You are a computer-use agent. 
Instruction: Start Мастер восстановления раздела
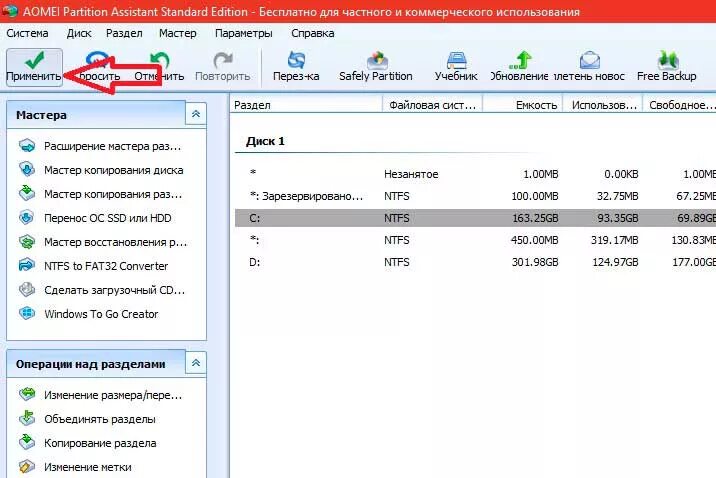point(104,242)
